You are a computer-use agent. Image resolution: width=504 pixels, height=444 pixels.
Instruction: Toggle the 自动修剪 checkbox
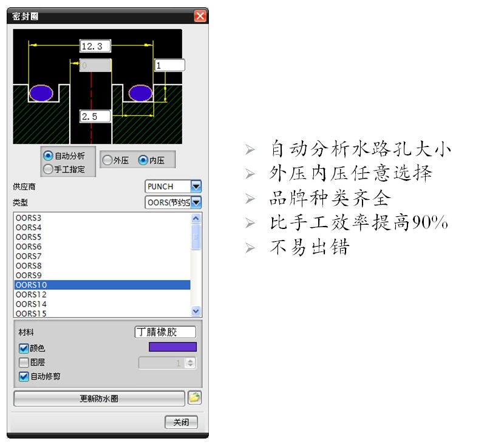coord(24,377)
